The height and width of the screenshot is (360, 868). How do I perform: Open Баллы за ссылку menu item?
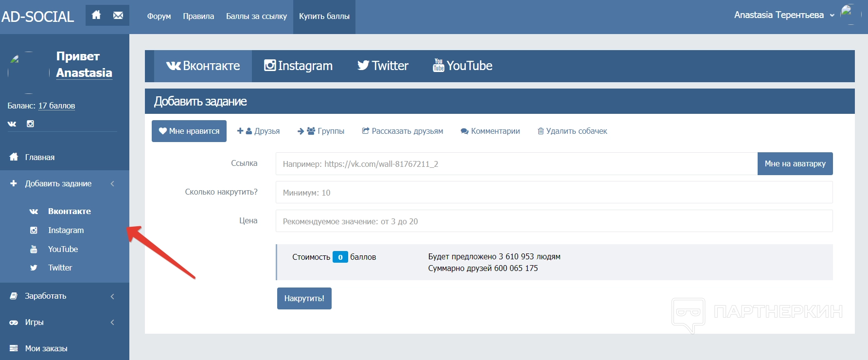(x=256, y=16)
